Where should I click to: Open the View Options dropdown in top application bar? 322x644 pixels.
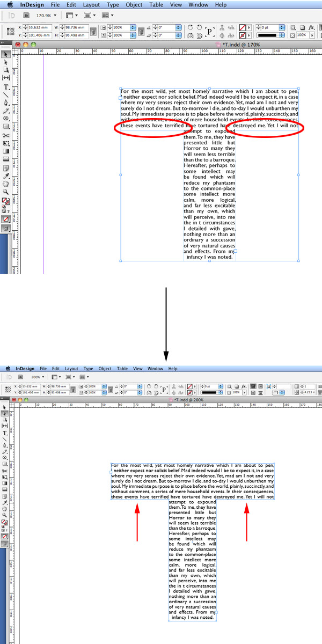[72, 16]
